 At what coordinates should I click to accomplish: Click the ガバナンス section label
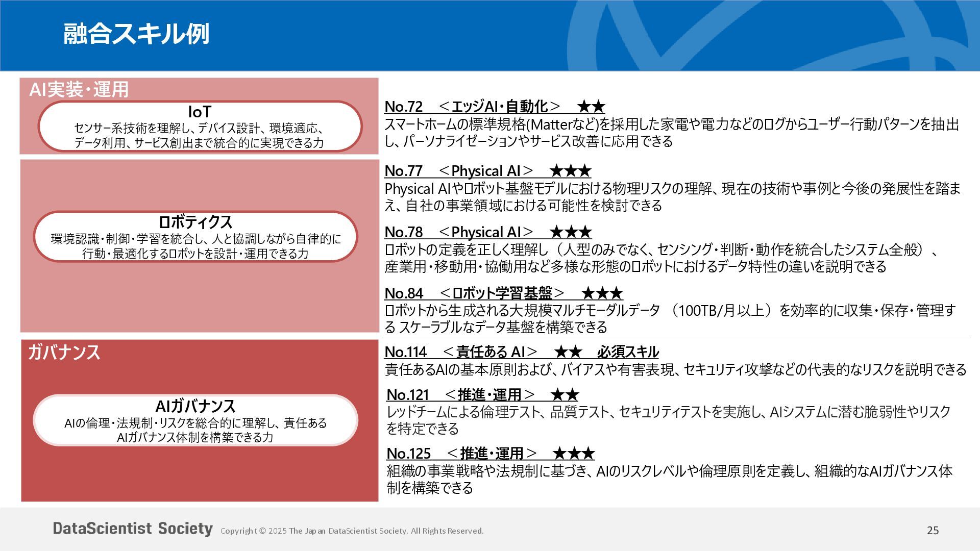pos(64,353)
